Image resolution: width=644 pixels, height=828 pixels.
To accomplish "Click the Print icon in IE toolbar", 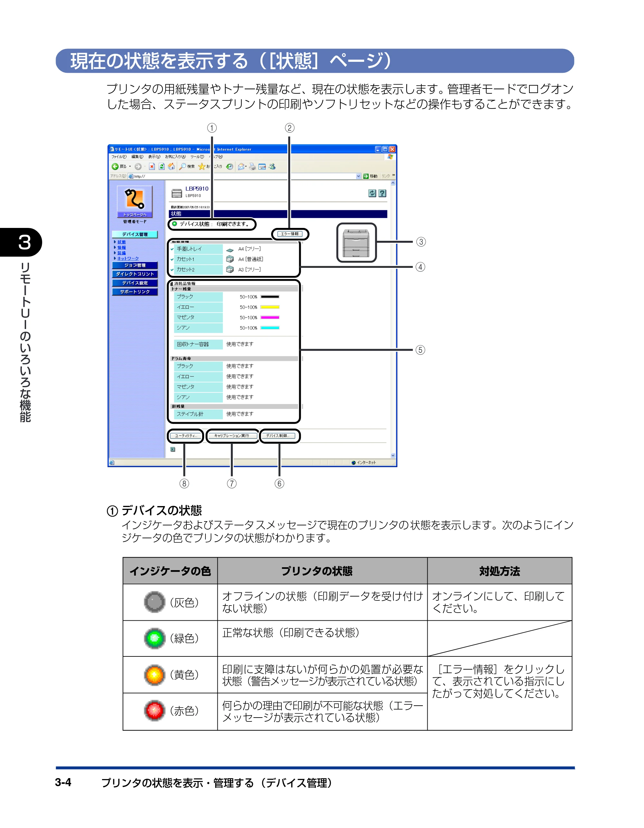I will coord(252,166).
